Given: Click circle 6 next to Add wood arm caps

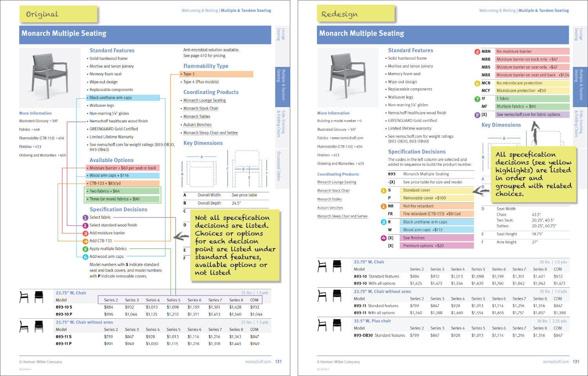Looking at the screenshot, I should tap(85, 257).
